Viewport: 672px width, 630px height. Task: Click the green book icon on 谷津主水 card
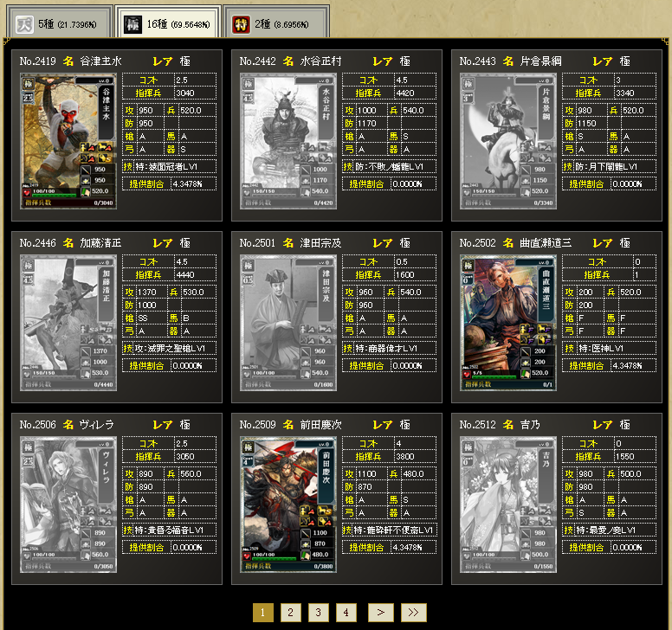pos(86,191)
